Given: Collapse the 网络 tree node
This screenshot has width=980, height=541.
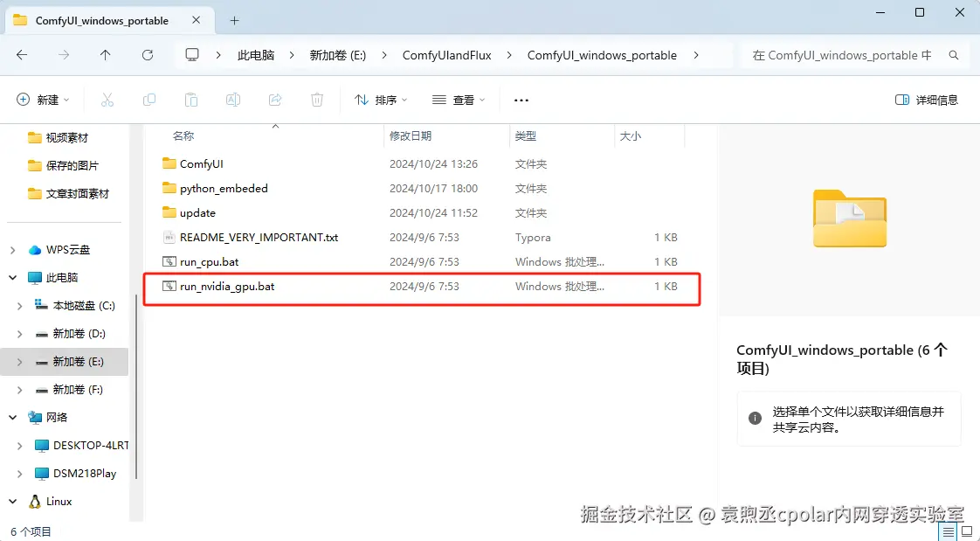Looking at the screenshot, I should pos(13,418).
